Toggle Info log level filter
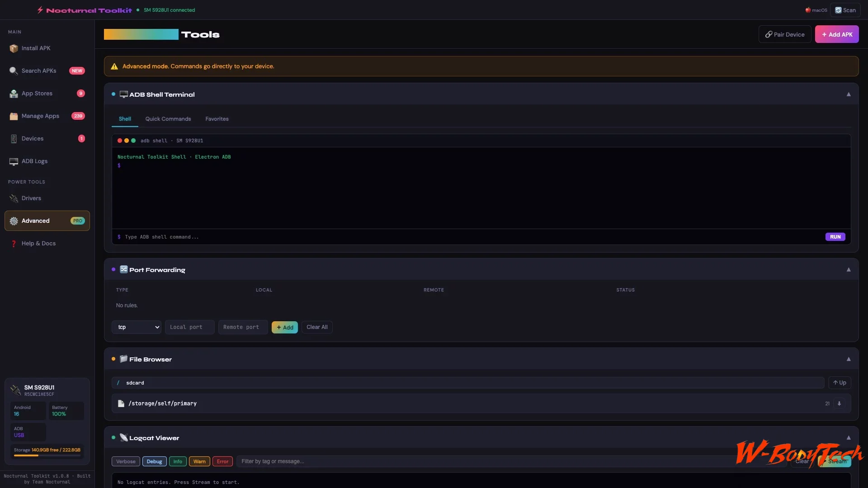 [178, 461]
